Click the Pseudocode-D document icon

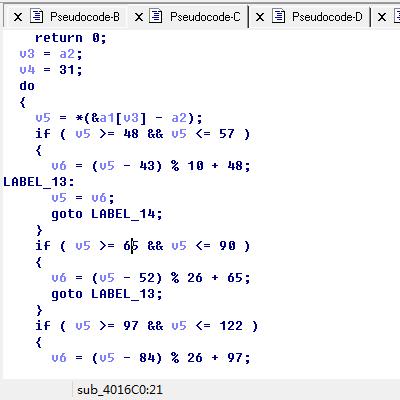[278, 16]
